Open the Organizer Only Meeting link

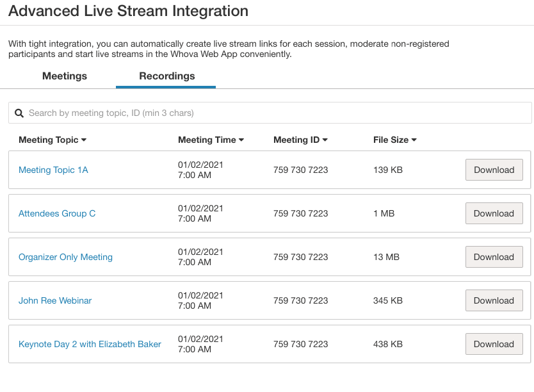click(x=65, y=257)
